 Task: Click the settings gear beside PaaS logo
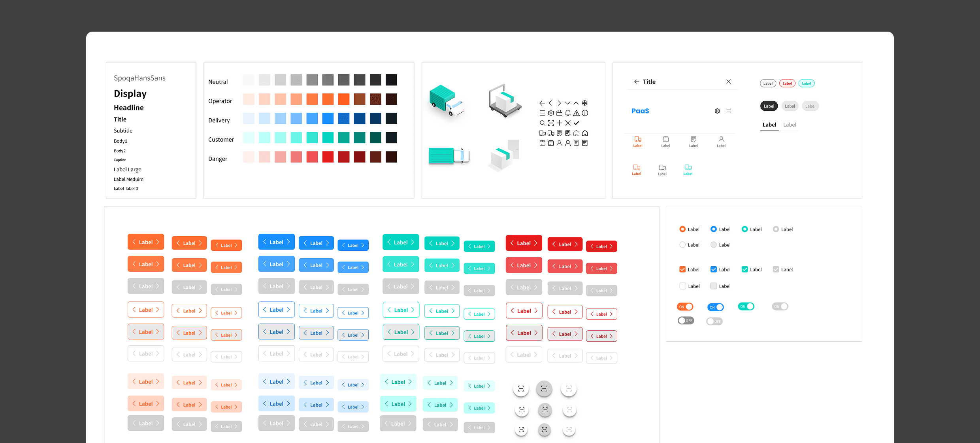717,111
